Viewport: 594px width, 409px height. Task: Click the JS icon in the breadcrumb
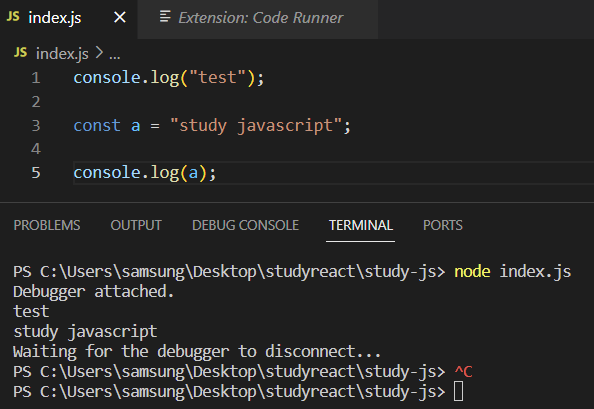20,53
